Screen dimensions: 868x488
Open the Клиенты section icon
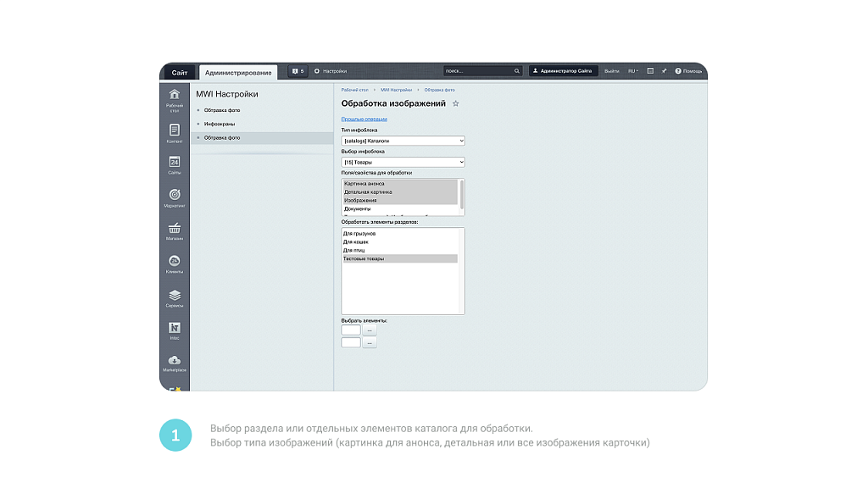tap(174, 261)
